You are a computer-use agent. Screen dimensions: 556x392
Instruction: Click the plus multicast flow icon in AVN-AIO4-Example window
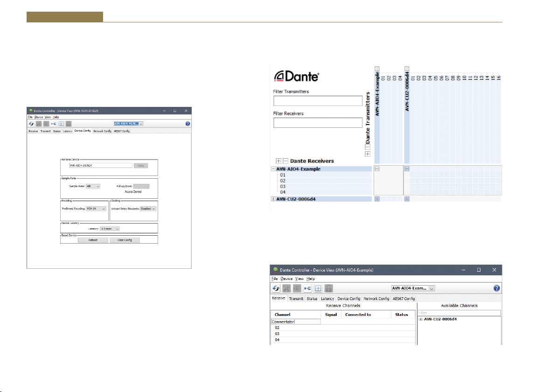(x=318, y=288)
